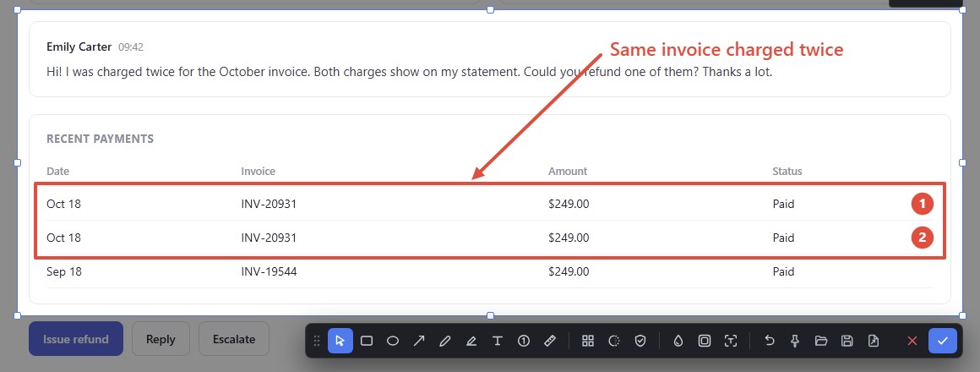Click the Status column header
This screenshot has width=980, height=372.
tap(787, 171)
